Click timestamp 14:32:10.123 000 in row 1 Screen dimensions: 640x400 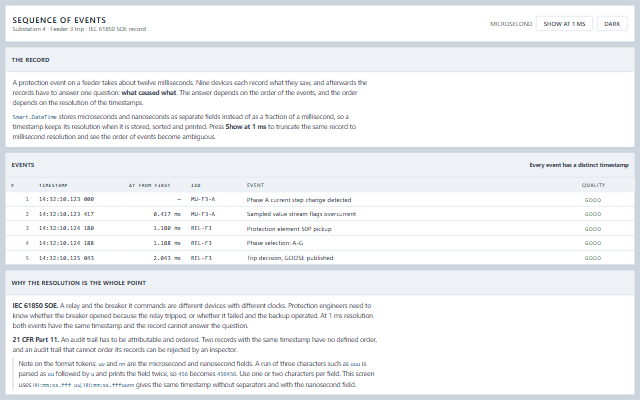pos(66,199)
